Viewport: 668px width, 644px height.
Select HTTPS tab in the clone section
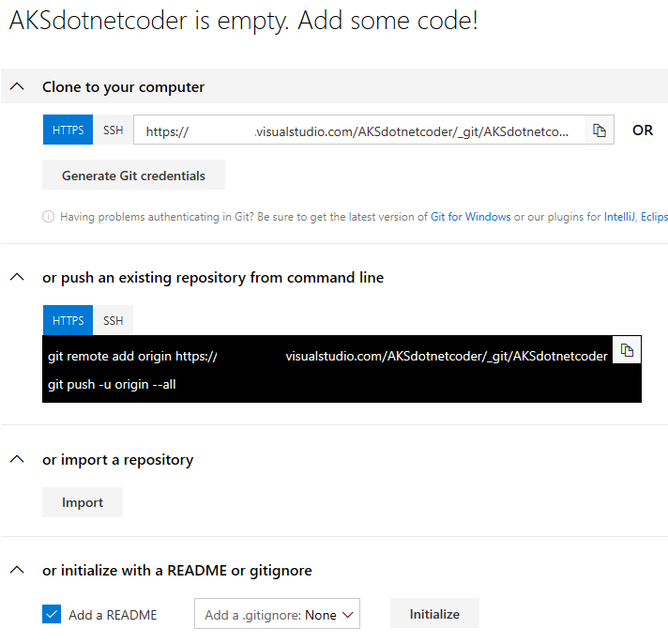68,130
